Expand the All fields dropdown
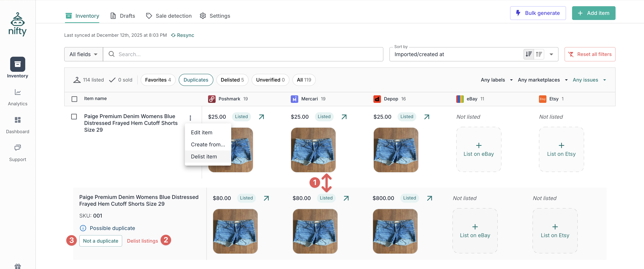644x269 pixels. click(x=83, y=54)
